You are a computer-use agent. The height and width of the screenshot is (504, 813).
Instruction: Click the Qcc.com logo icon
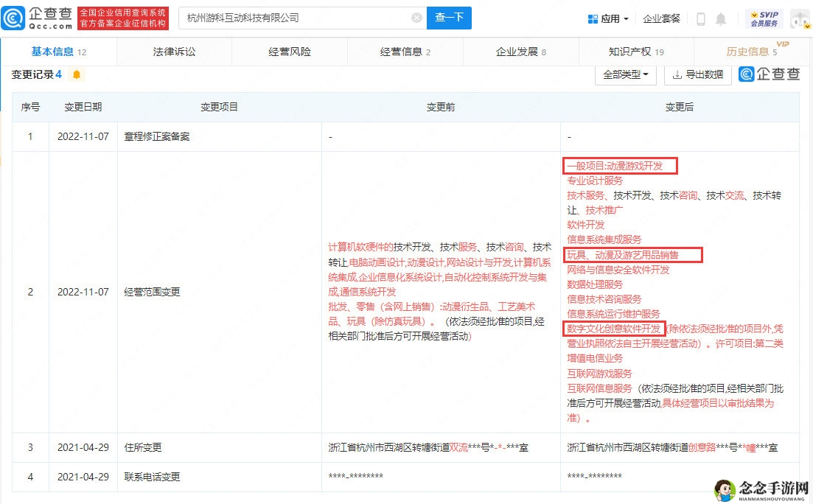pyautogui.click(x=13, y=18)
